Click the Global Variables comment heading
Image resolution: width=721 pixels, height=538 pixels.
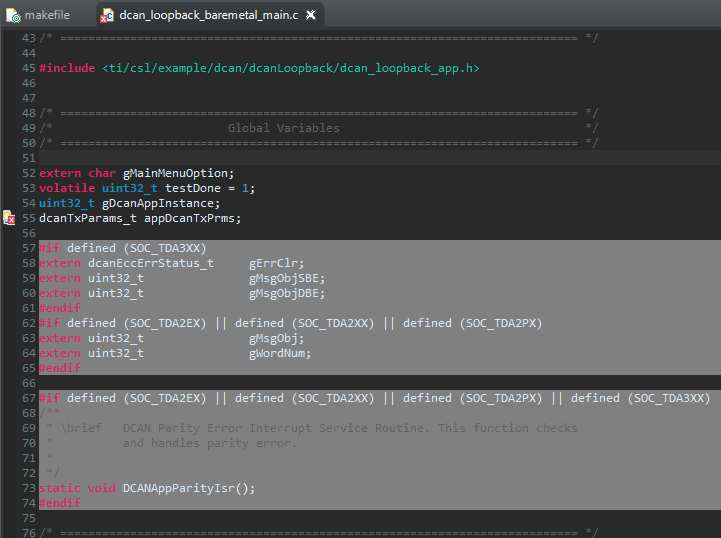click(284, 128)
